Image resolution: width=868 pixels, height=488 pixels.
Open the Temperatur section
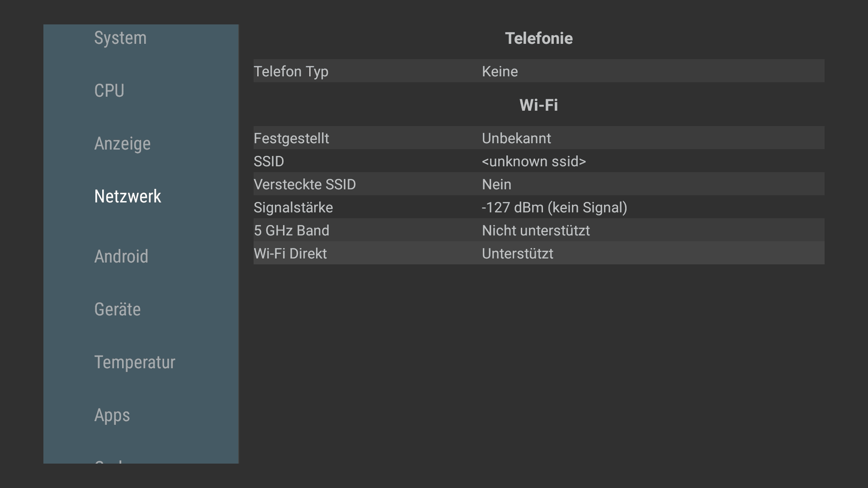[135, 362]
